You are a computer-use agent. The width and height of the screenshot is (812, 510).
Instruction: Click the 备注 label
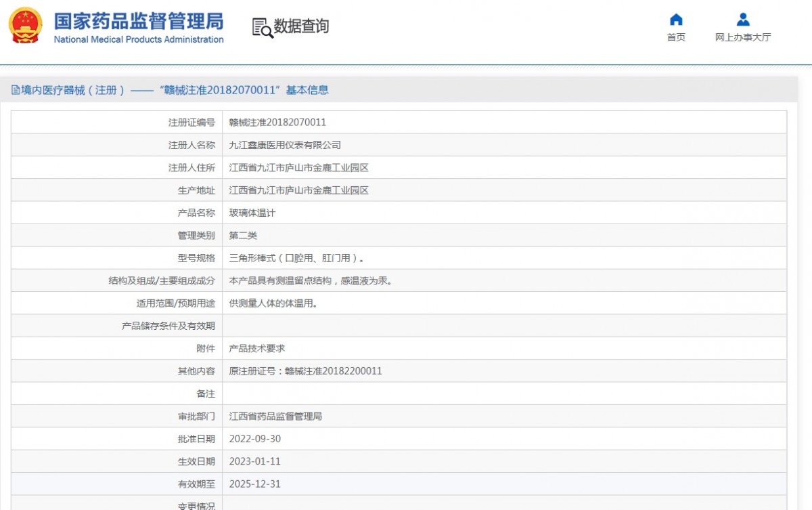[206, 394]
